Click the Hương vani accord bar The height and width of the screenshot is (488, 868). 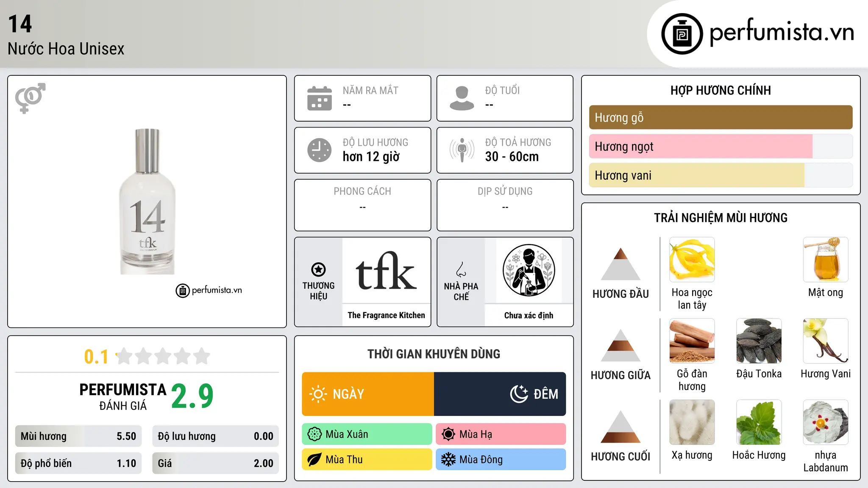coord(721,175)
